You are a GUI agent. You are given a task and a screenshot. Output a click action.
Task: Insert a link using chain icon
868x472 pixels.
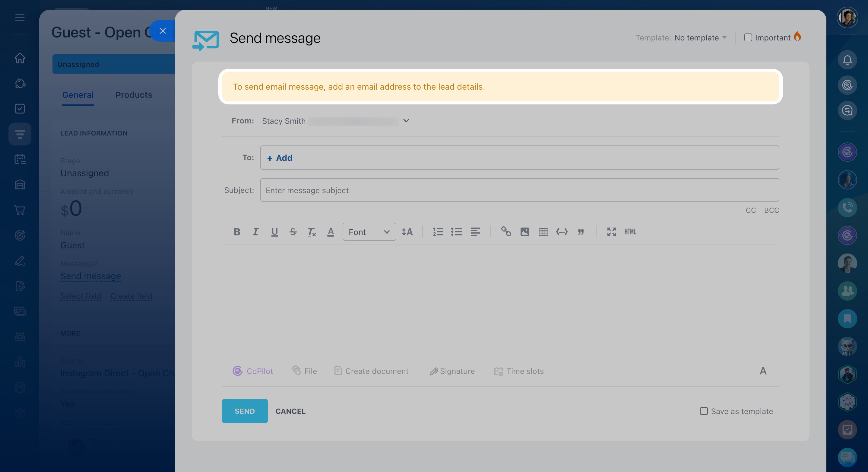pyautogui.click(x=506, y=231)
